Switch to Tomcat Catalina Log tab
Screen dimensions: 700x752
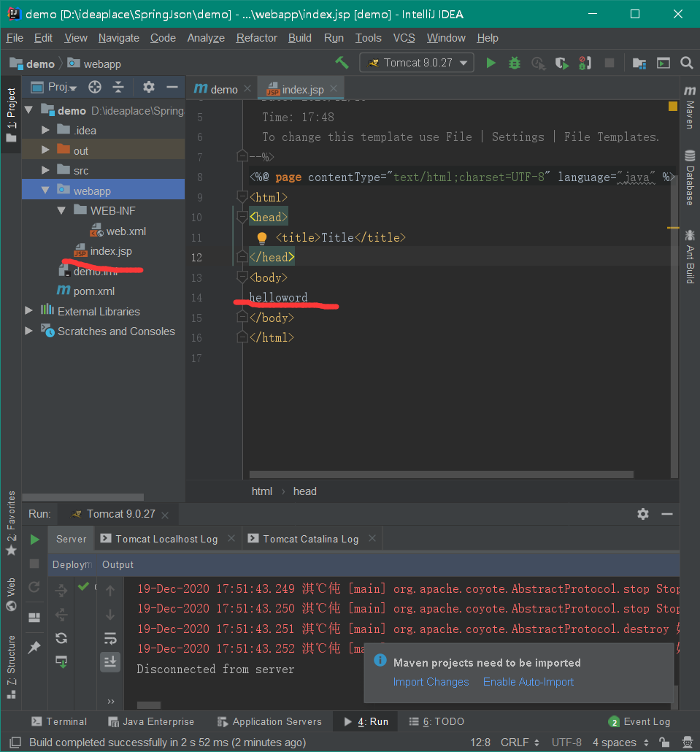[x=311, y=539]
